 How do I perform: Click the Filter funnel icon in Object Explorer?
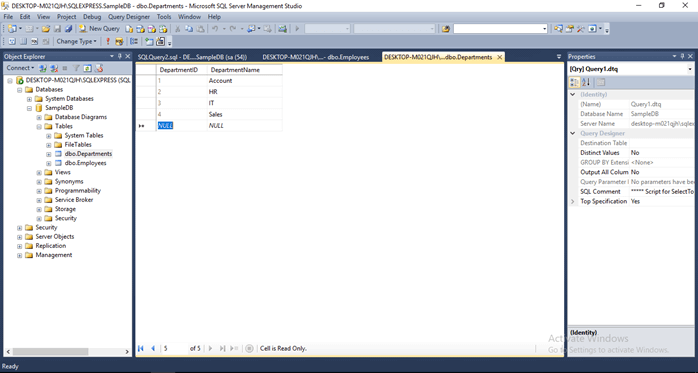pyautogui.click(x=76, y=68)
